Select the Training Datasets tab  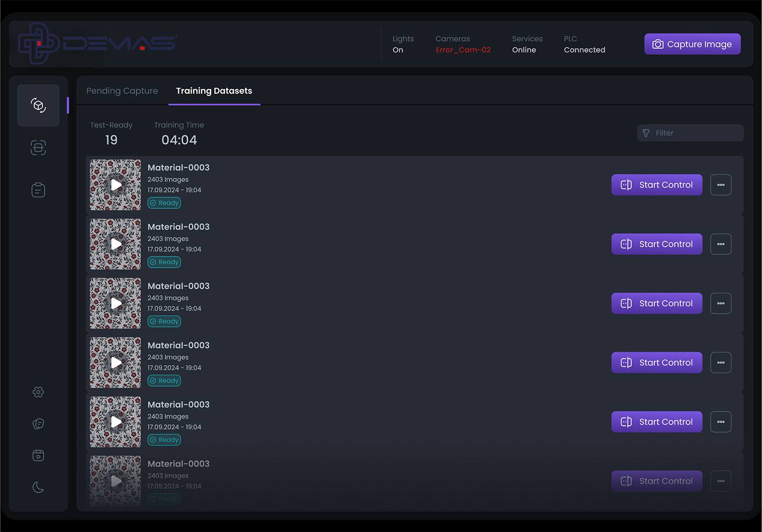pyautogui.click(x=214, y=91)
